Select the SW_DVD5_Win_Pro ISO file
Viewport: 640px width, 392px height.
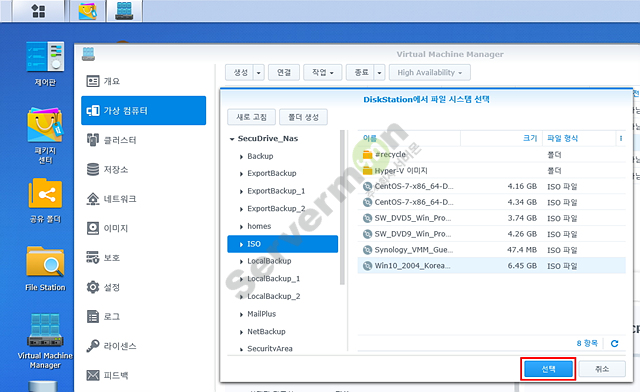click(x=491, y=218)
